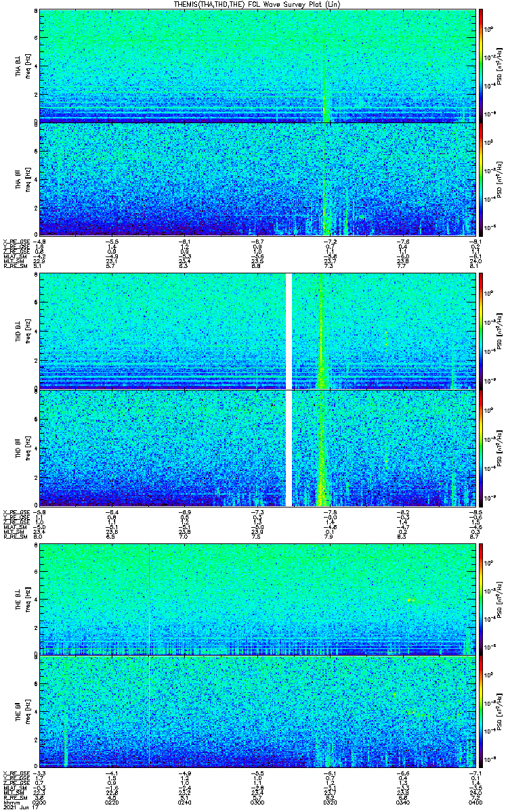This screenshot has height=812, width=508.
Task: Click the THE B|| PSD color bar
Action: coord(481,711)
